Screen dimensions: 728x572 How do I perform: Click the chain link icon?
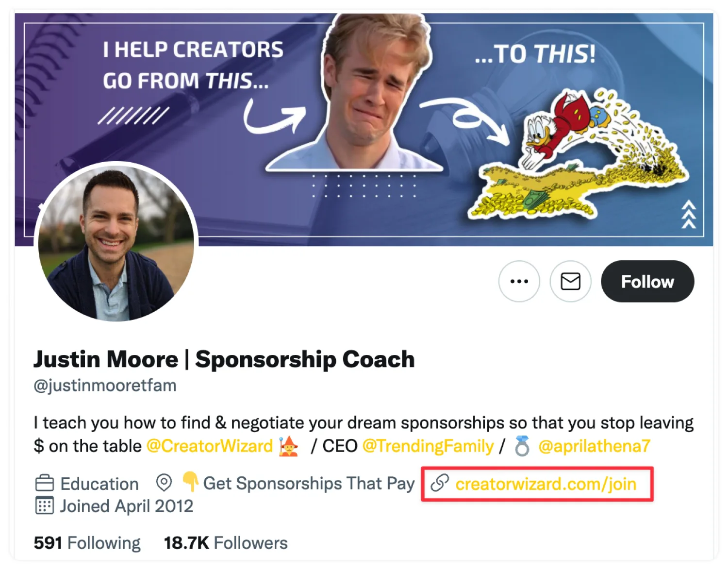tap(440, 483)
